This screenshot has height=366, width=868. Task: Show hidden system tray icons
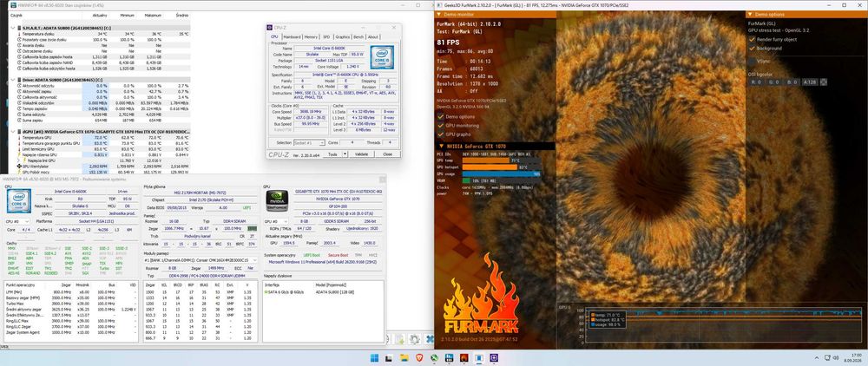coord(819,357)
